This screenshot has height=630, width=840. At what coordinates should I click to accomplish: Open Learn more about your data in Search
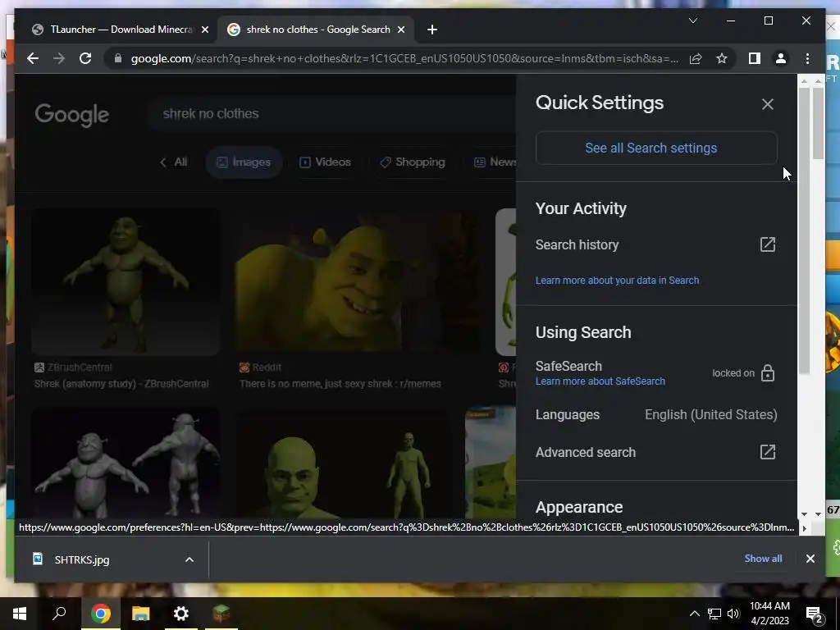[x=617, y=281]
